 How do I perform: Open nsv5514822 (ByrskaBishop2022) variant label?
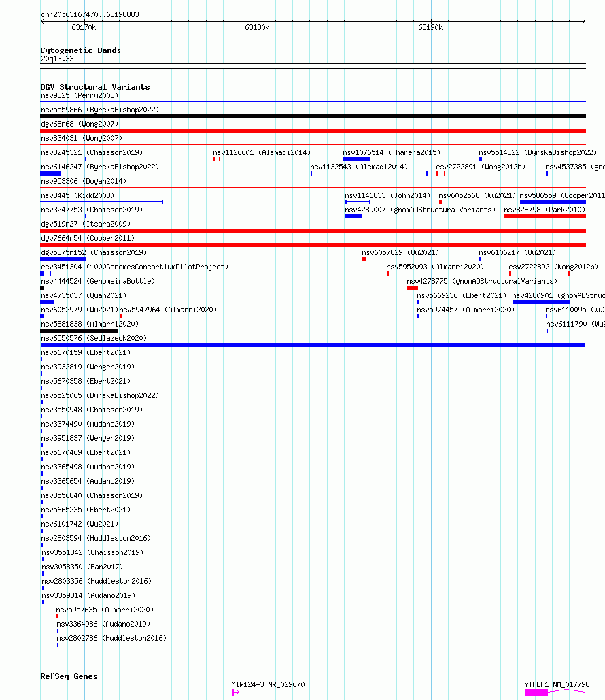pyautogui.click(x=538, y=152)
